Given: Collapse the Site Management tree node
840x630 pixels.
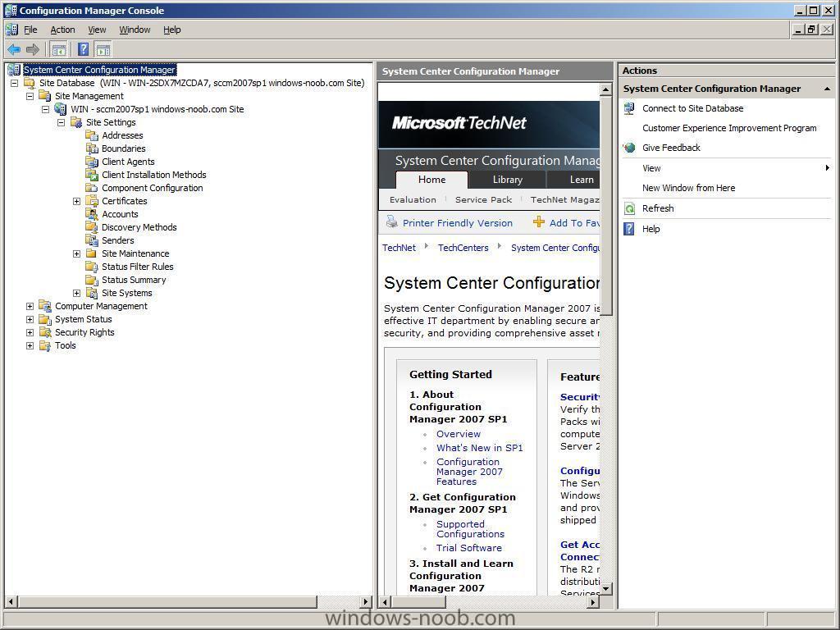Looking at the screenshot, I should 30,96.
